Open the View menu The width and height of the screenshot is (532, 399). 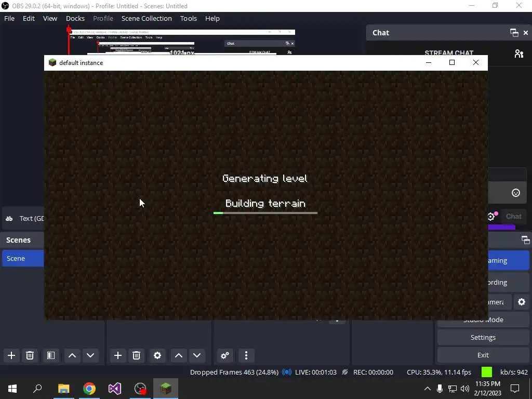click(50, 18)
